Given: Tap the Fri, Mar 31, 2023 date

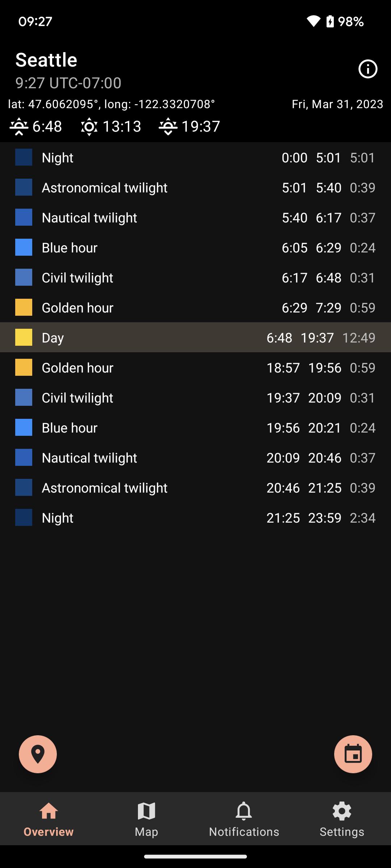Looking at the screenshot, I should pyautogui.click(x=337, y=105).
